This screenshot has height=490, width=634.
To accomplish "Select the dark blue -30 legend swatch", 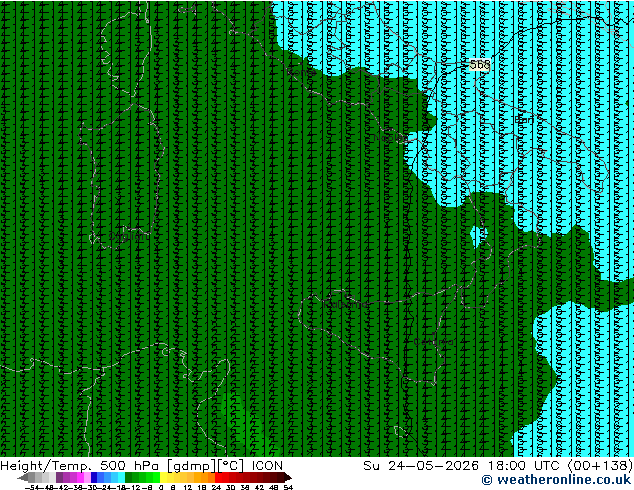I will 93,477.
